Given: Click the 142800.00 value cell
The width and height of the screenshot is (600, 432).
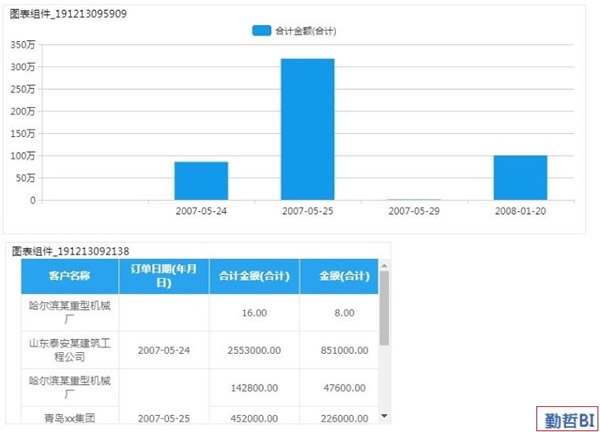Looking at the screenshot, I should pos(254,387).
